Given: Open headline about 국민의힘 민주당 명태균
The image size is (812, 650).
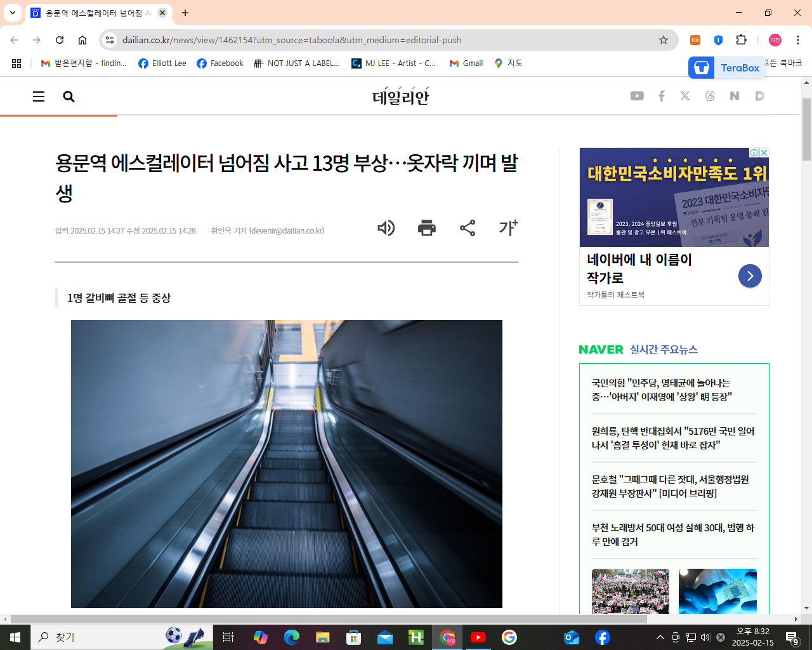Looking at the screenshot, I should pyautogui.click(x=662, y=390).
